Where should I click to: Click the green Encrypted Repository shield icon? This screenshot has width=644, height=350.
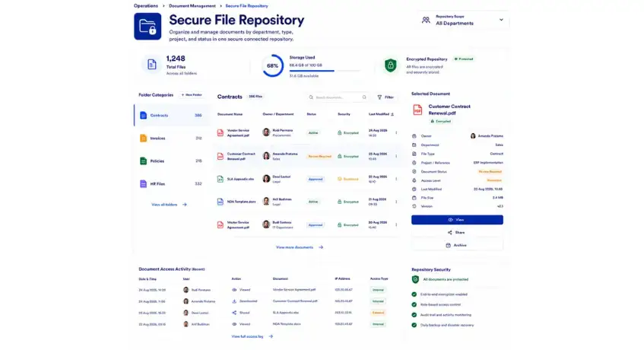(391, 65)
